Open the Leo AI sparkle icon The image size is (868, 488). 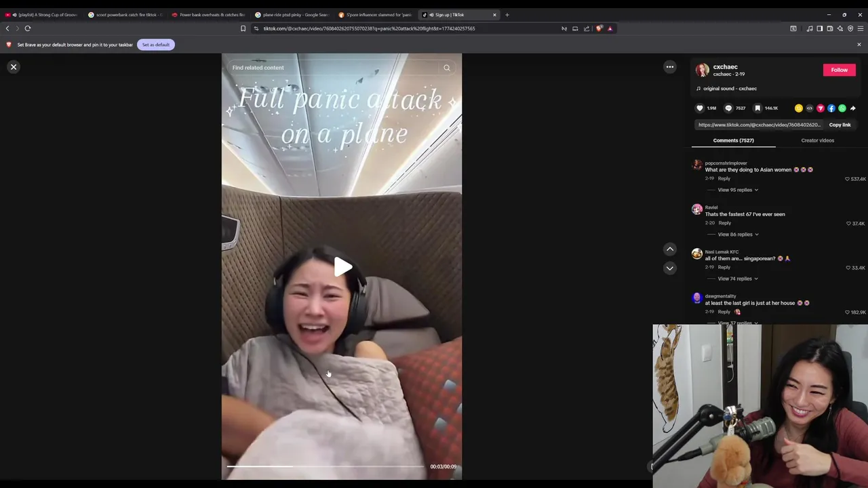click(840, 28)
